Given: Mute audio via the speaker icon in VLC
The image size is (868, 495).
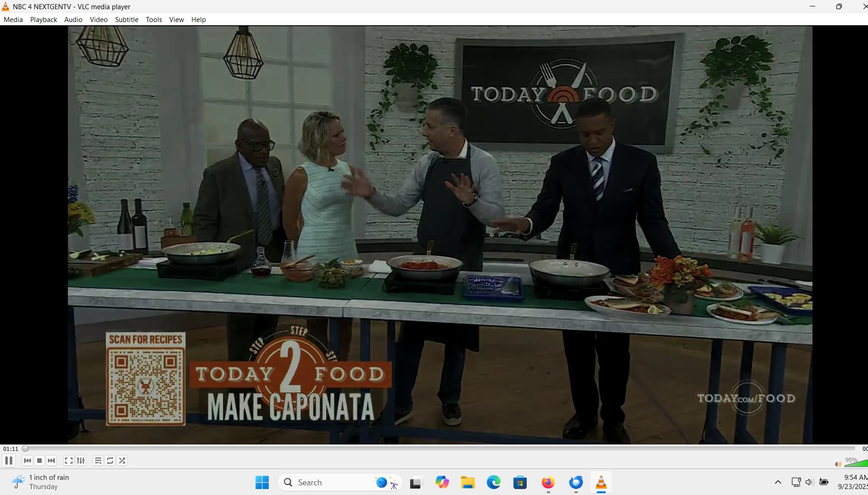Looking at the screenshot, I should tap(838, 464).
